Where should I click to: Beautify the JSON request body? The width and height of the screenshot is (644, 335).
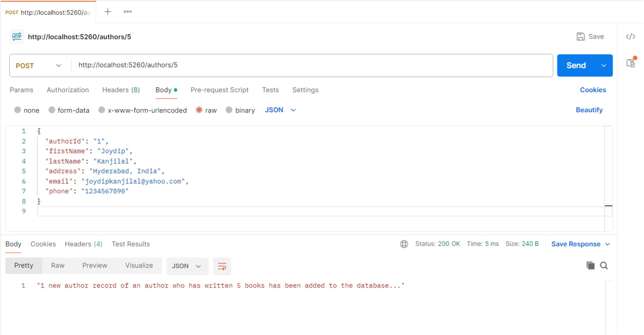[x=589, y=110]
